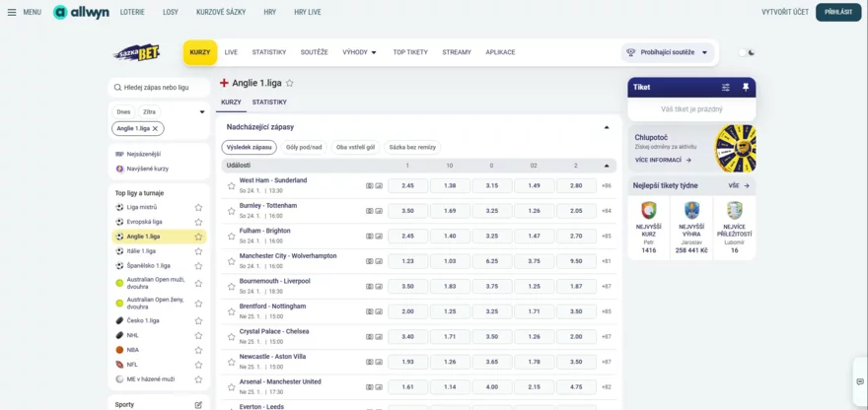Click Australian Open muži tennis icon
868x410 pixels.
(x=119, y=283)
